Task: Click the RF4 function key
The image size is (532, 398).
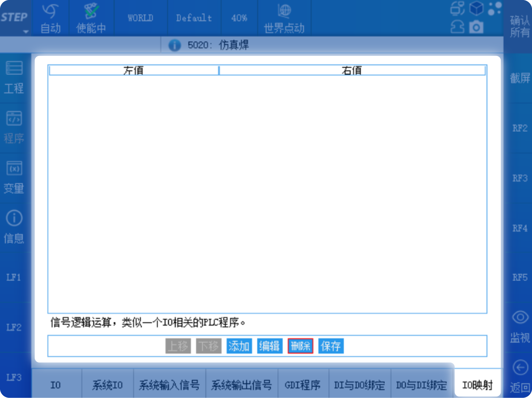Action: click(519, 228)
